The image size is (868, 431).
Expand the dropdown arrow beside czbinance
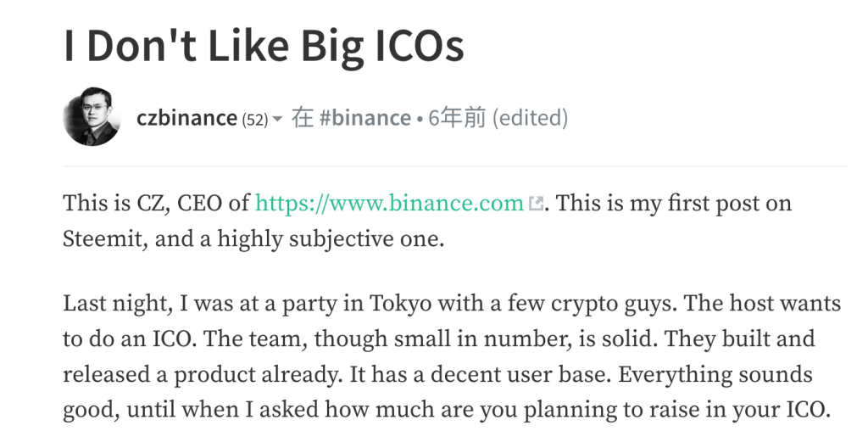tap(277, 120)
